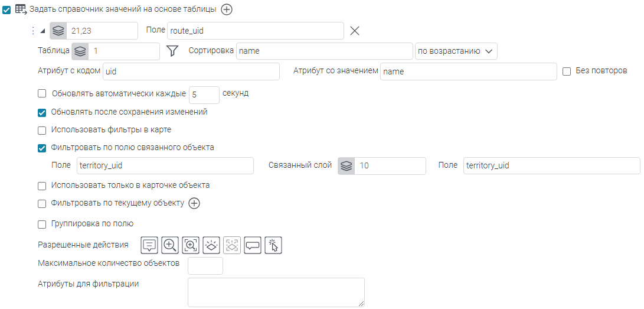Screen dimensions: 644x309
Task: Uncheck Обновлять после сохранения изменений
Action: coord(42,112)
